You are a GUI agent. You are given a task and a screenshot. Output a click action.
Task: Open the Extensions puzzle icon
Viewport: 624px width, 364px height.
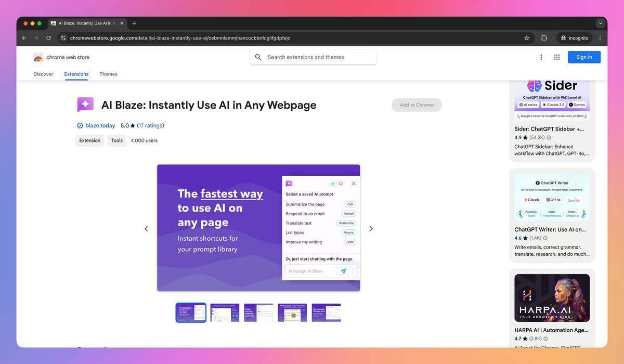(x=544, y=38)
